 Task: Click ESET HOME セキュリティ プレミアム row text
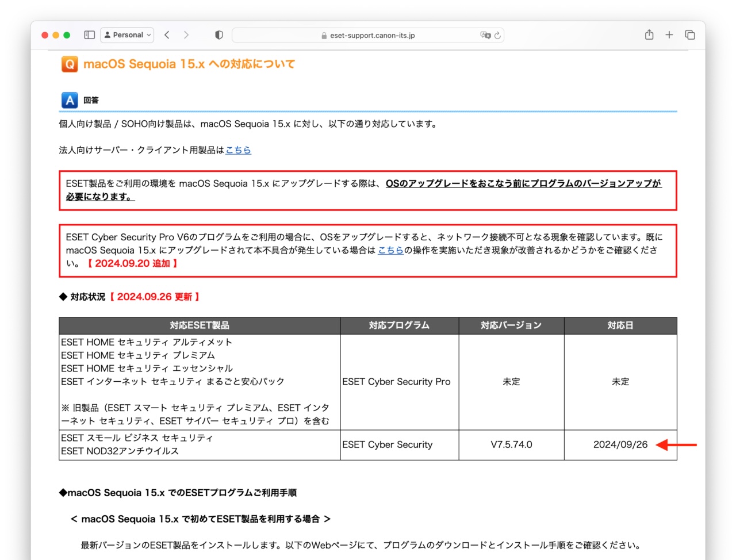pos(138,355)
